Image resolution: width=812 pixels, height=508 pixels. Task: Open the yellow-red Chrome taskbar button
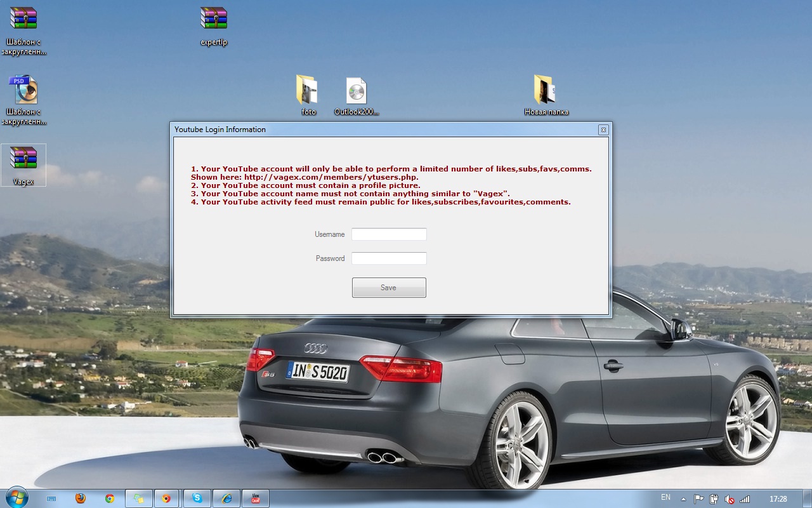click(x=166, y=498)
